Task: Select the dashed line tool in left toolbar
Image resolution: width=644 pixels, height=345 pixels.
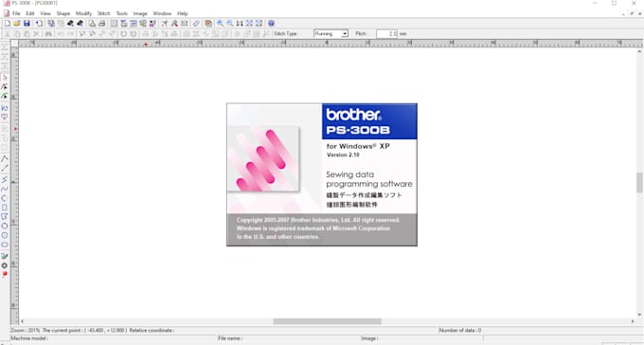Action: click(x=5, y=168)
